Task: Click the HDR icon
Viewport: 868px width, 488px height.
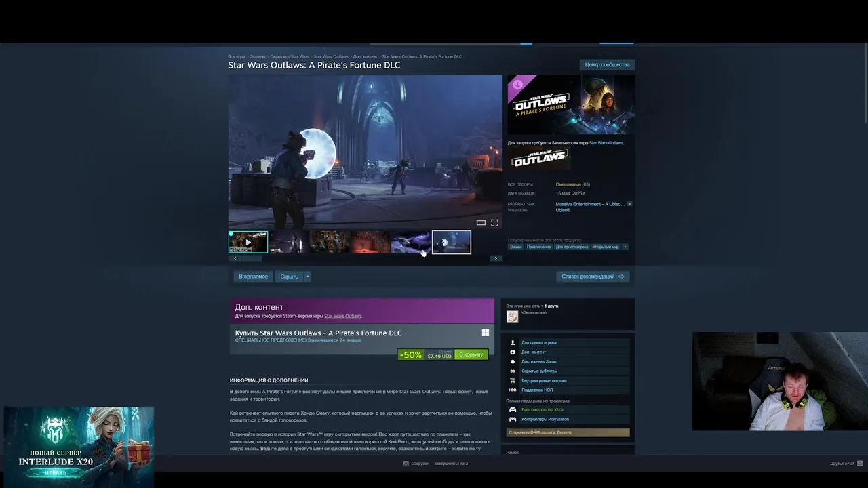Action: [x=513, y=390]
